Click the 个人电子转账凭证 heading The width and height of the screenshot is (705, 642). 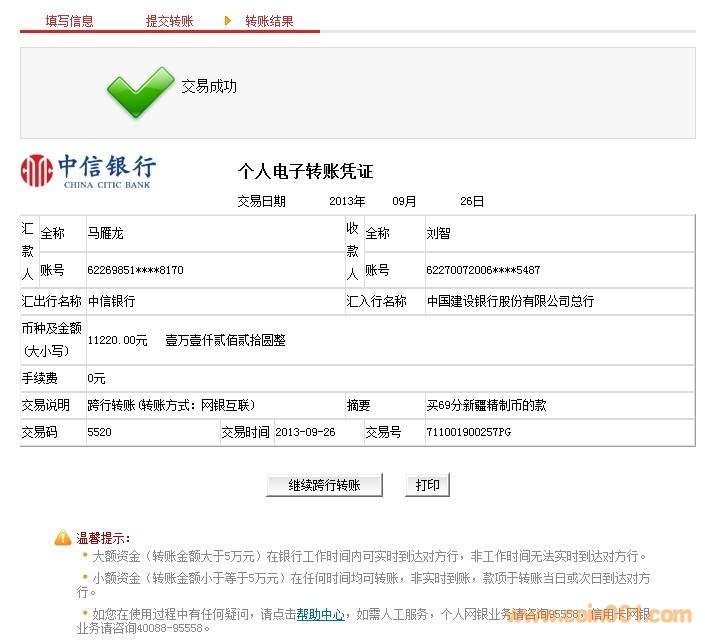coord(305,171)
